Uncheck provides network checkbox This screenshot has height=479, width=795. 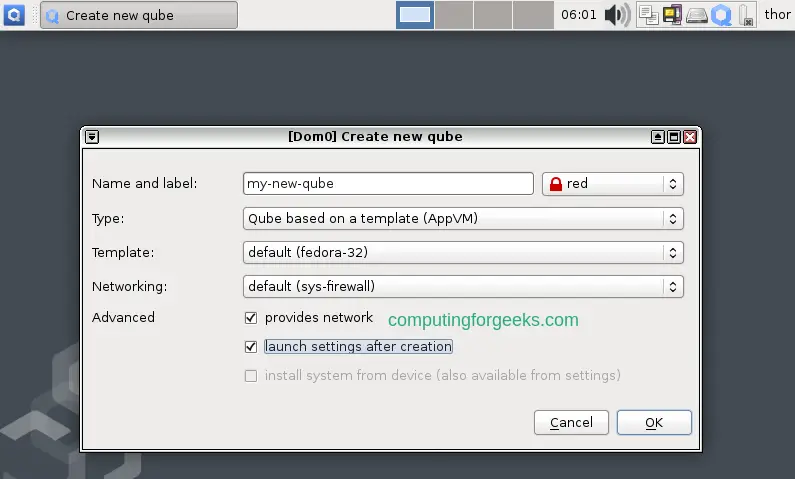[x=251, y=318]
